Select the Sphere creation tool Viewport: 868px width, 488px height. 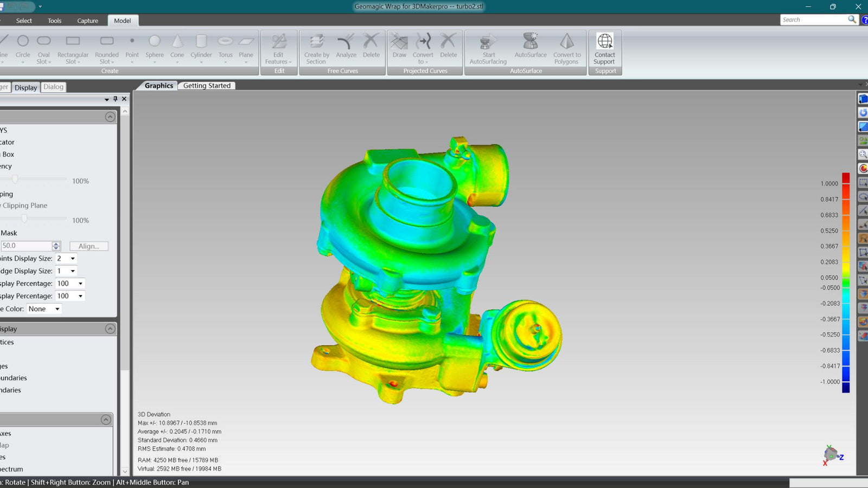coord(154,46)
